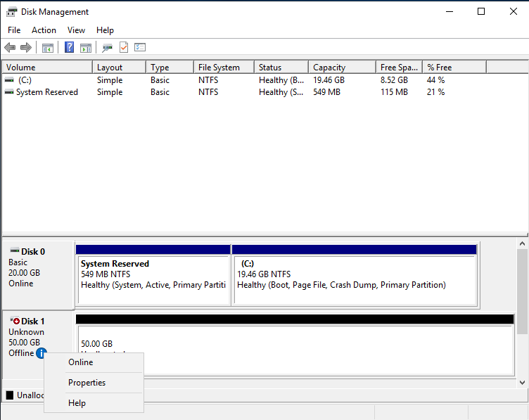529x420 pixels.
Task: Sort by the Capacity column header
Action: pos(342,67)
